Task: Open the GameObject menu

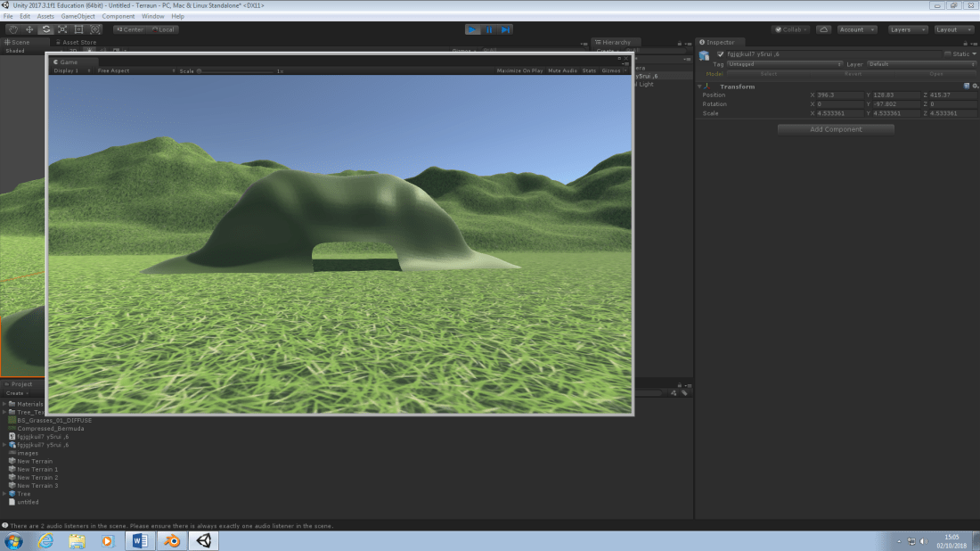Action: 78,16
